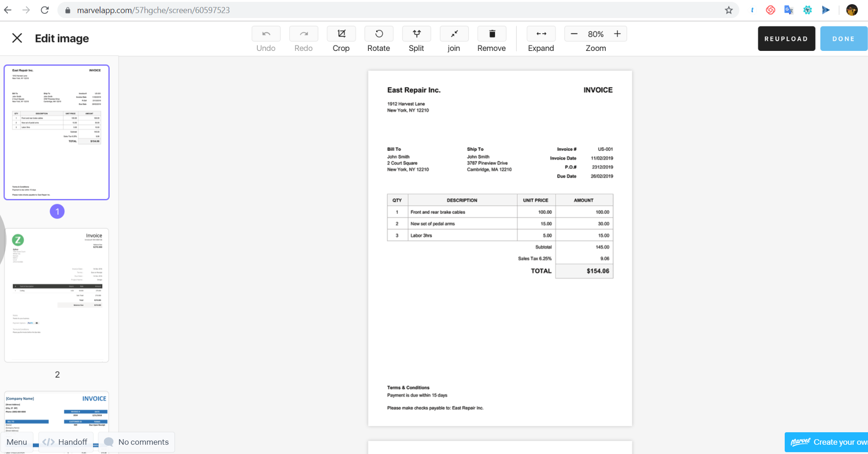Click the marvelapp.com address bar

click(398, 10)
